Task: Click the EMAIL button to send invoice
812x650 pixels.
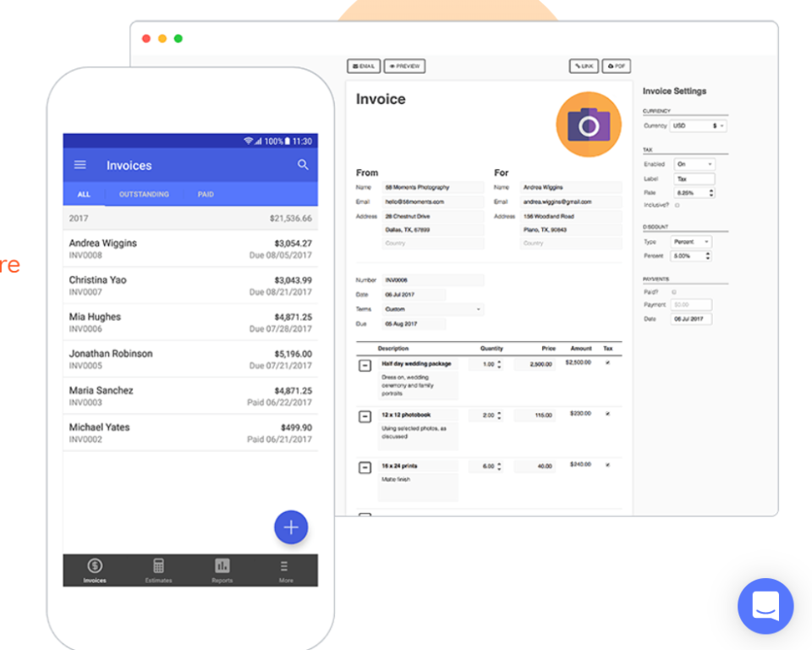Action: point(364,66)
